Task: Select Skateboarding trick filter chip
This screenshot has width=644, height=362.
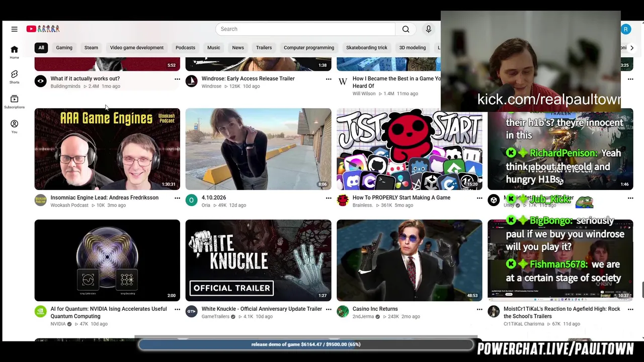Action: 367,48
